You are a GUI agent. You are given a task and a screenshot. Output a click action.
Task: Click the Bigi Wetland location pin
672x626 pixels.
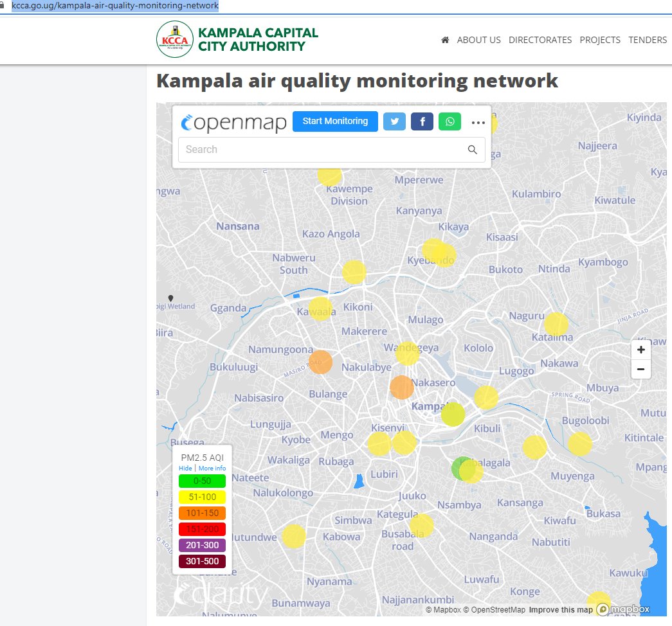pos(170,298)
